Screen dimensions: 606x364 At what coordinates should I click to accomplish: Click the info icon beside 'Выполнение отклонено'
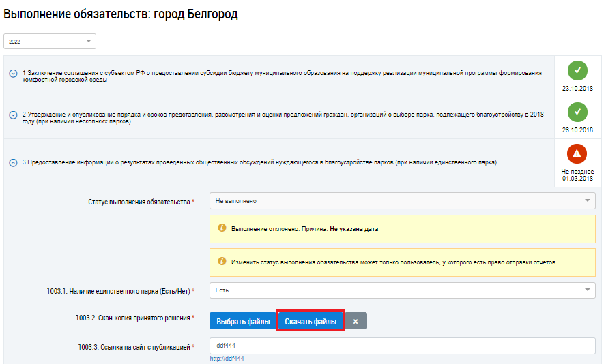(x=222, y=228)
